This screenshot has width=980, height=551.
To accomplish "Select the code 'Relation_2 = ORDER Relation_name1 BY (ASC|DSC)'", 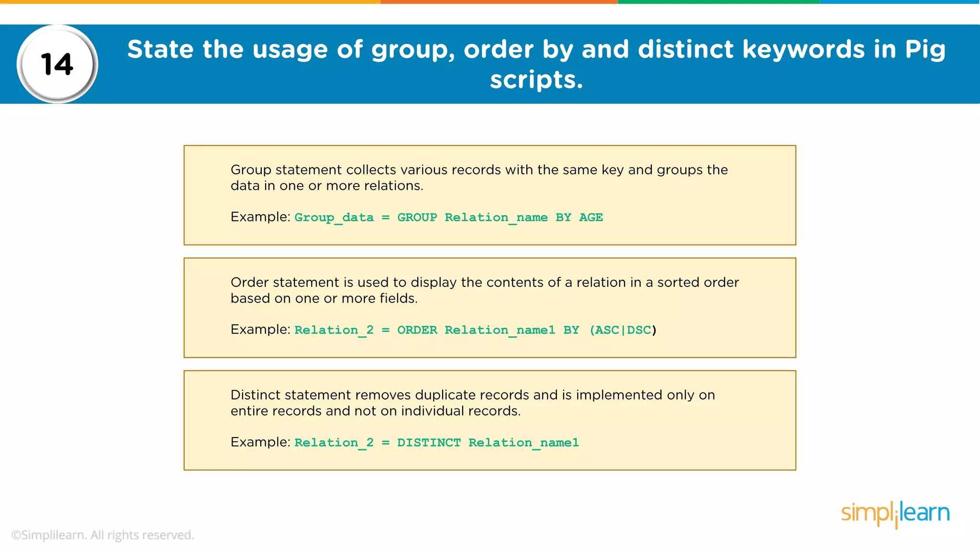I will coord(476,330).
